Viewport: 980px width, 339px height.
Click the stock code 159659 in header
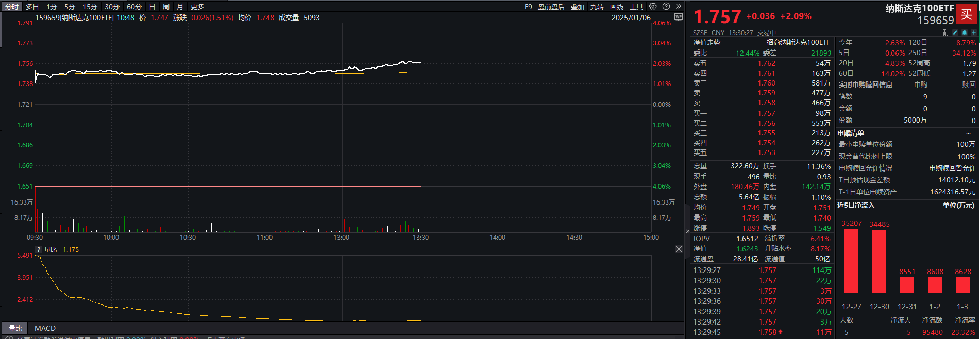coord(936,20)
